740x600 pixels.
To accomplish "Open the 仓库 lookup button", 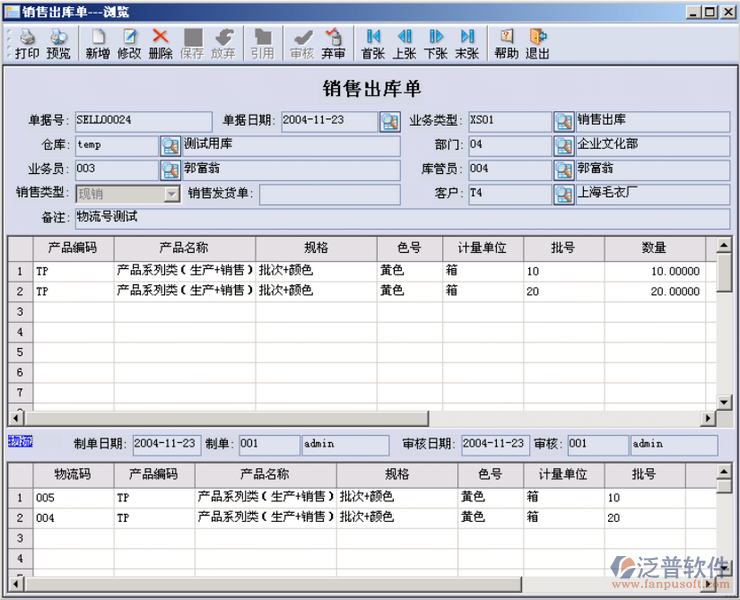I will coord(169,146).
